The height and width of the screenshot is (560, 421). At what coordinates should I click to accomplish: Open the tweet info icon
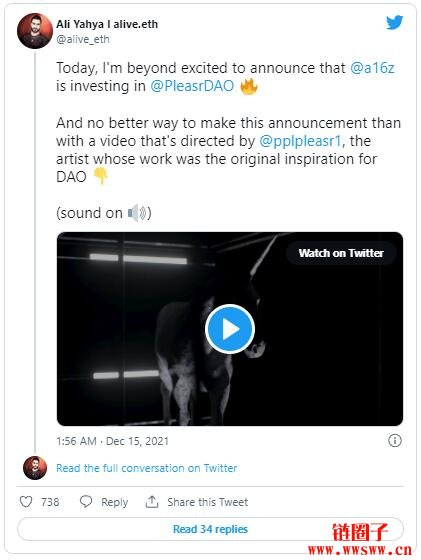point(395,441)
